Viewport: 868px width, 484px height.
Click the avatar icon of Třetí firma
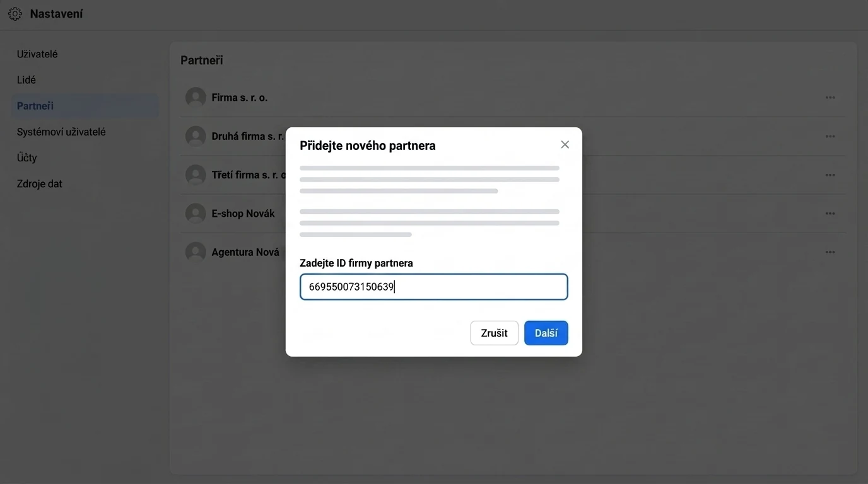pos(196,175)
